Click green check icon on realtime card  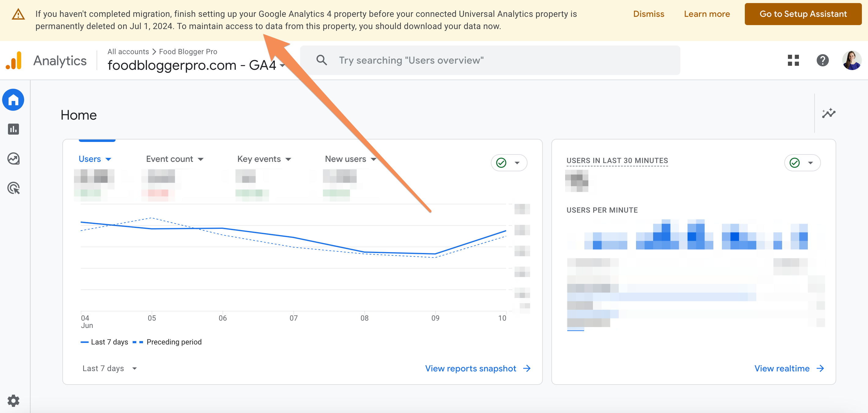(795, 163)
